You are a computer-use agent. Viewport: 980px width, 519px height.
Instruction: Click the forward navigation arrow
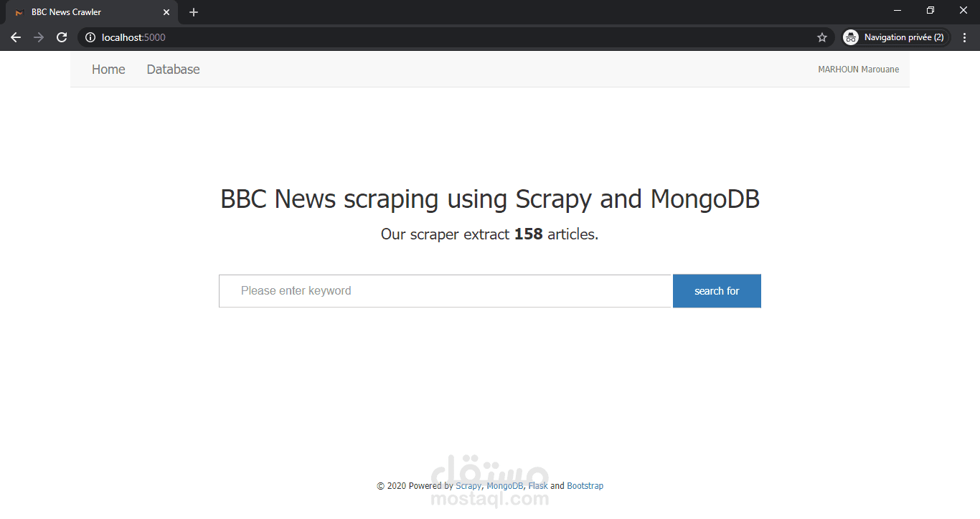tap(39, 37)
